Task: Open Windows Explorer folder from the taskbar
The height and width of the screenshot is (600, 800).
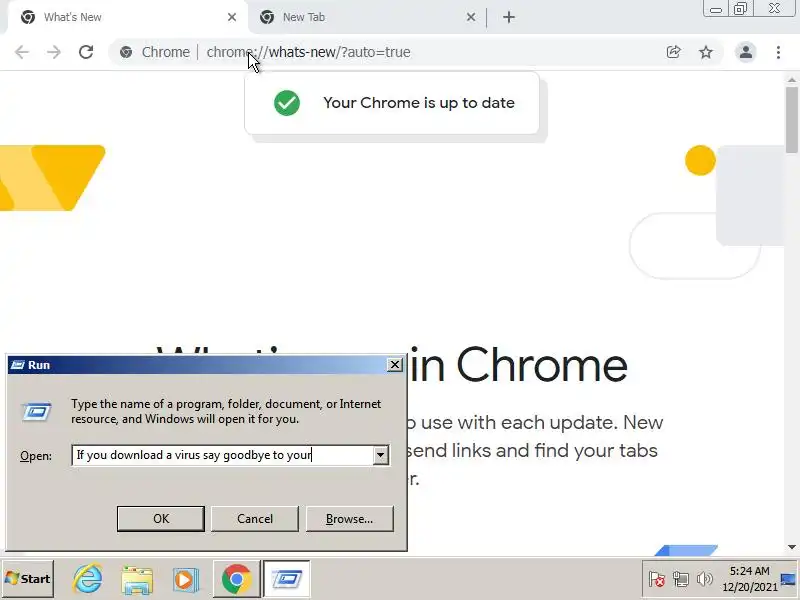Action: coord(136,579)
